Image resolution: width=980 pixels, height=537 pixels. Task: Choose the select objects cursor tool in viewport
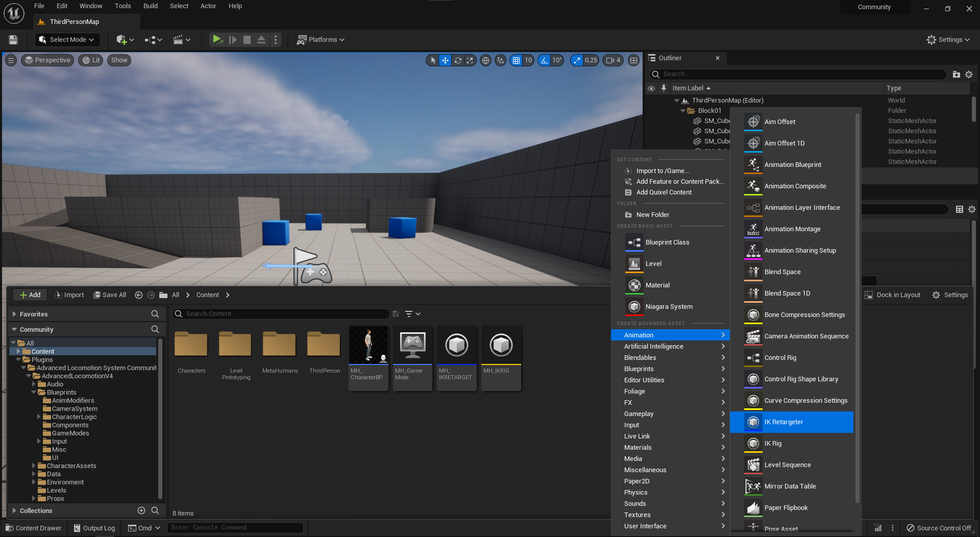(433, 60)
